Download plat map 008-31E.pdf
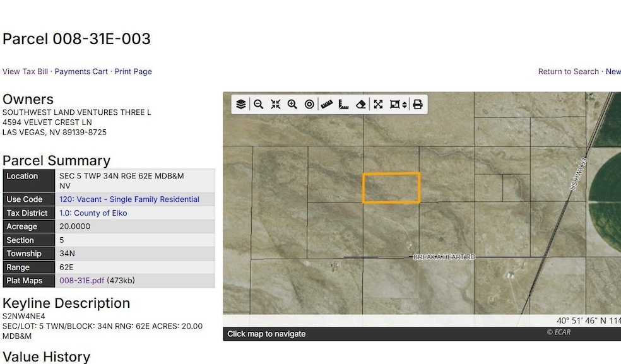 point(81,281)
